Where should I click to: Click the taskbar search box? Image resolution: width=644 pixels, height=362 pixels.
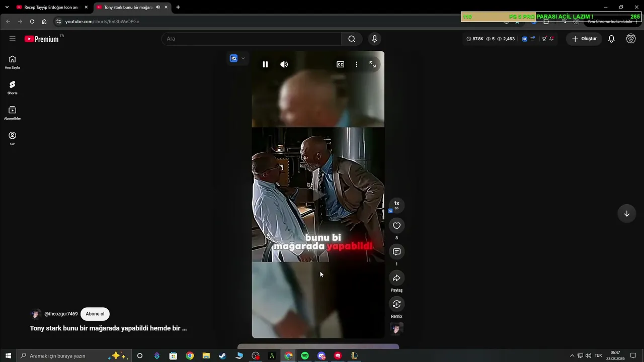pos(74,356)
